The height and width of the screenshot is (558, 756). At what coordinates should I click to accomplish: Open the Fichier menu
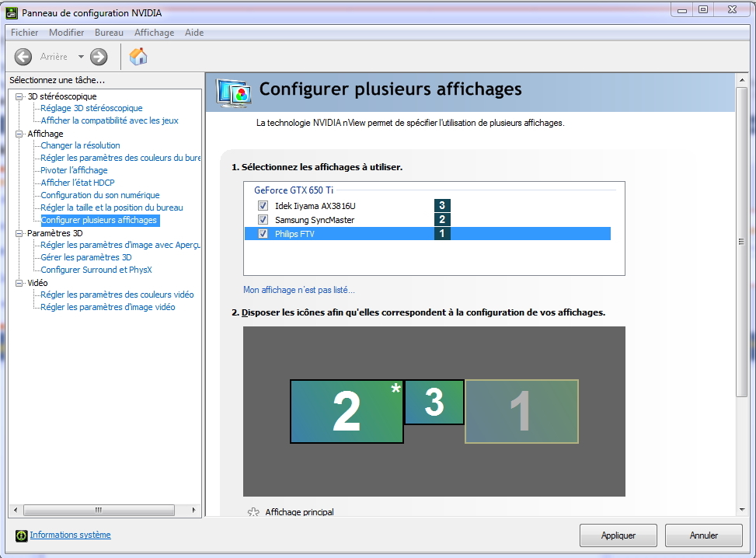point(25,33)
